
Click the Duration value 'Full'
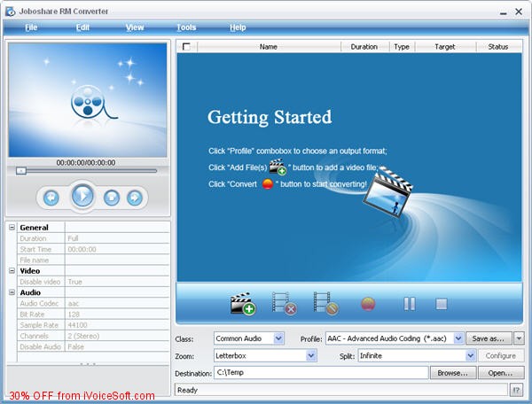point(117,238)
